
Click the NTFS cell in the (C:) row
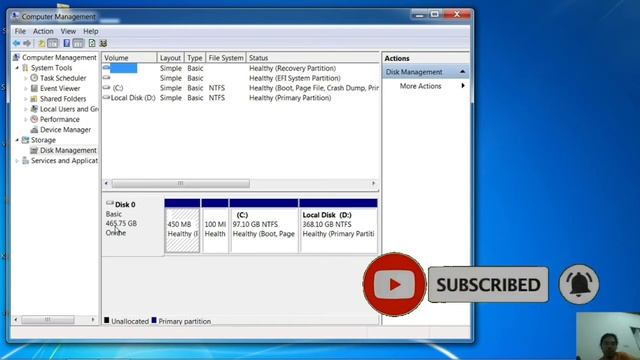click(x=217, y=88)
